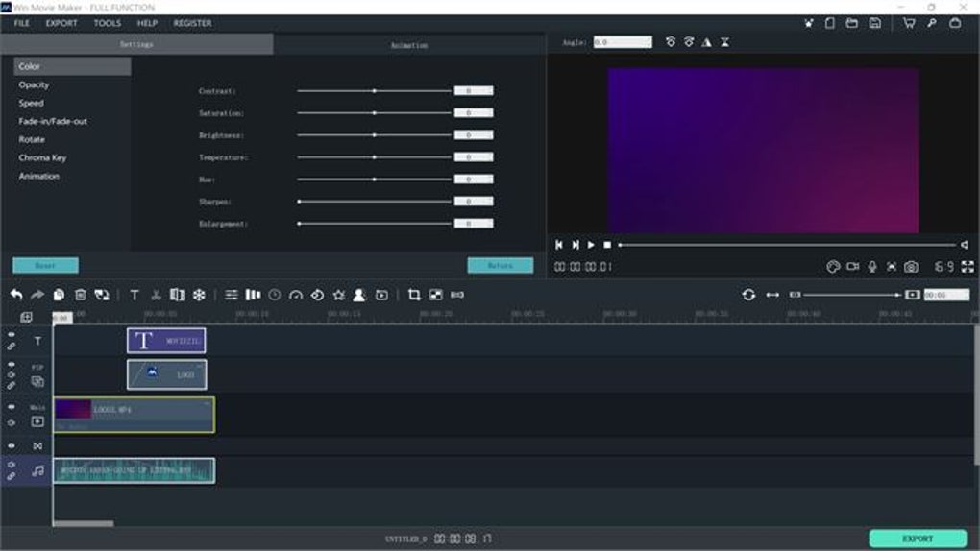Select Fade-in/Fade-out option

[53, 121]
